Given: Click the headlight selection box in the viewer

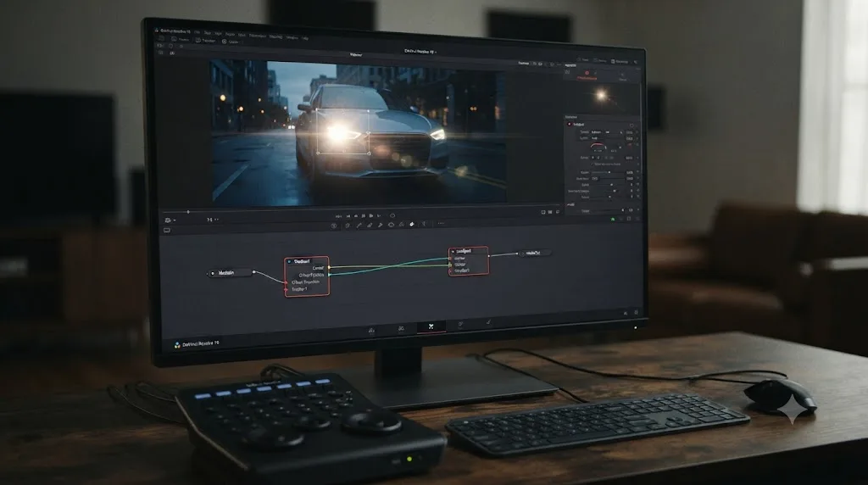Looking at the screenshot, I should pyautogui.click(x=342, y=132).
